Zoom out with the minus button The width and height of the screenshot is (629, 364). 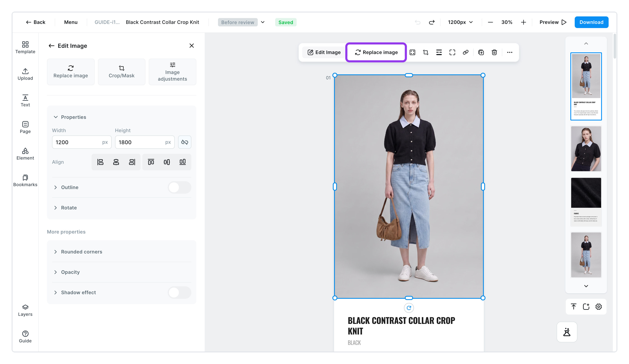tap(490, 22)
